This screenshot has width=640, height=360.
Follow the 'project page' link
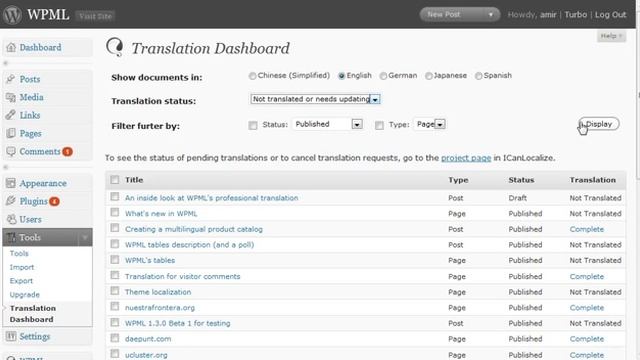click(x=466, y=158)
